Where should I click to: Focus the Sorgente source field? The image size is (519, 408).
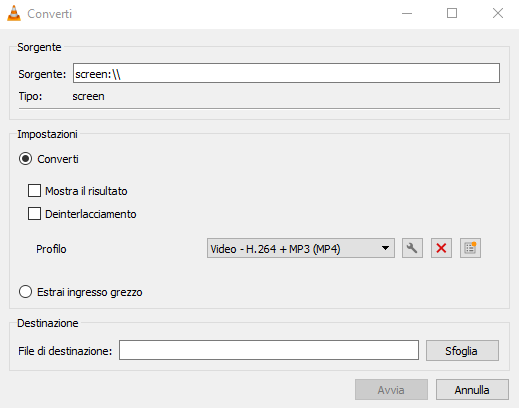point(286,73)
